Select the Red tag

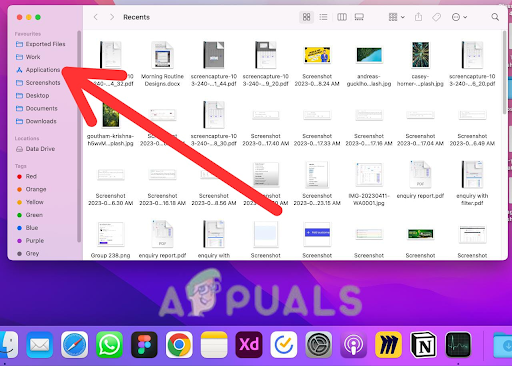[27, 176]
